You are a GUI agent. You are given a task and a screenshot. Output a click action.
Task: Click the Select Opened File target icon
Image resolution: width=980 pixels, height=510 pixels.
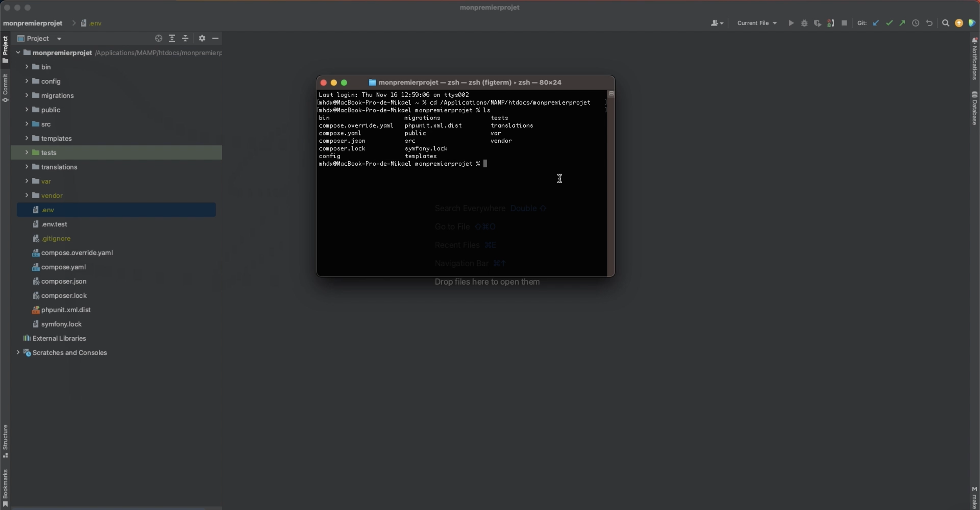pyautogui.click(x=158, y=38)
